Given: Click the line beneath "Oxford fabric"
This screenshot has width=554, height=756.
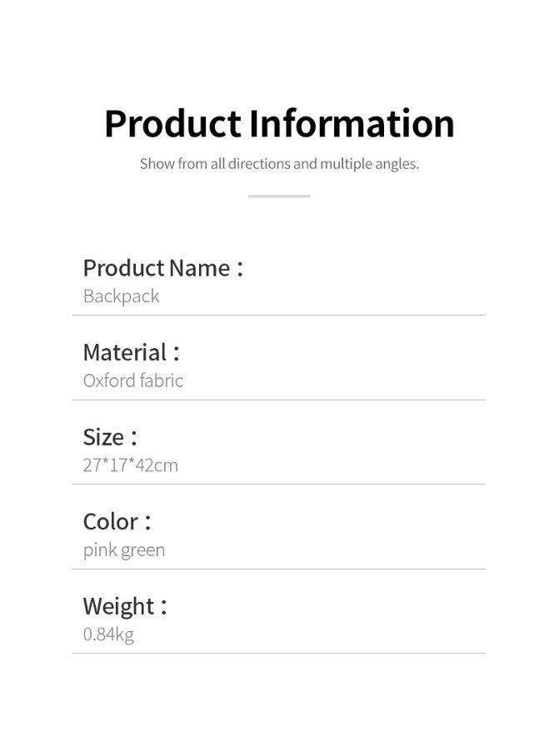Looking at the screenshot, I should [x=279, y=400].
